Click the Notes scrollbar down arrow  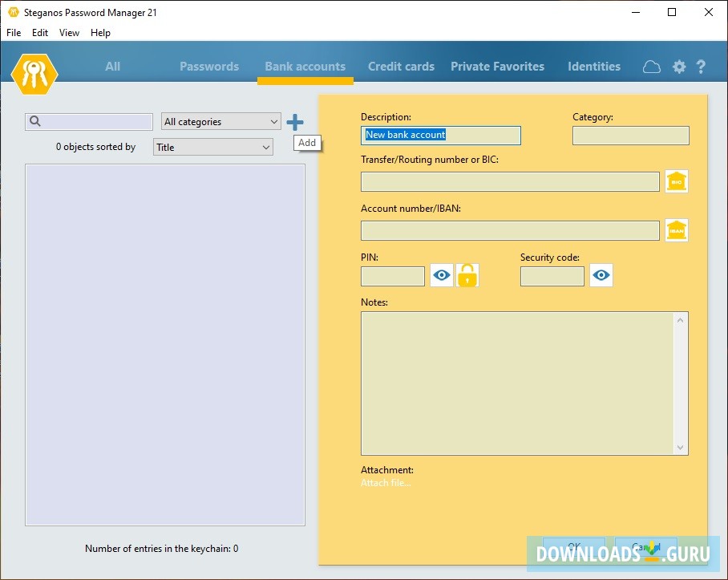tap(681, 448)
